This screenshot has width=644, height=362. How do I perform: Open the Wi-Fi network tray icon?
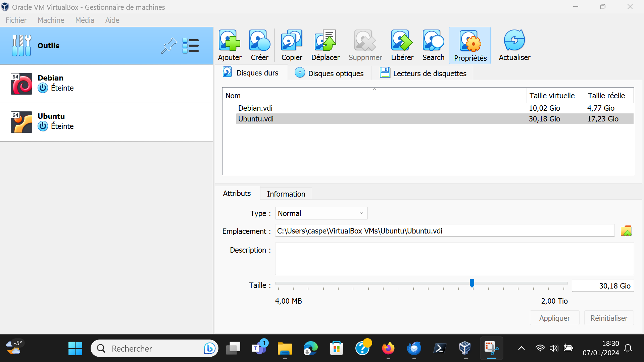pyautogui.click(x=540, y=348)
